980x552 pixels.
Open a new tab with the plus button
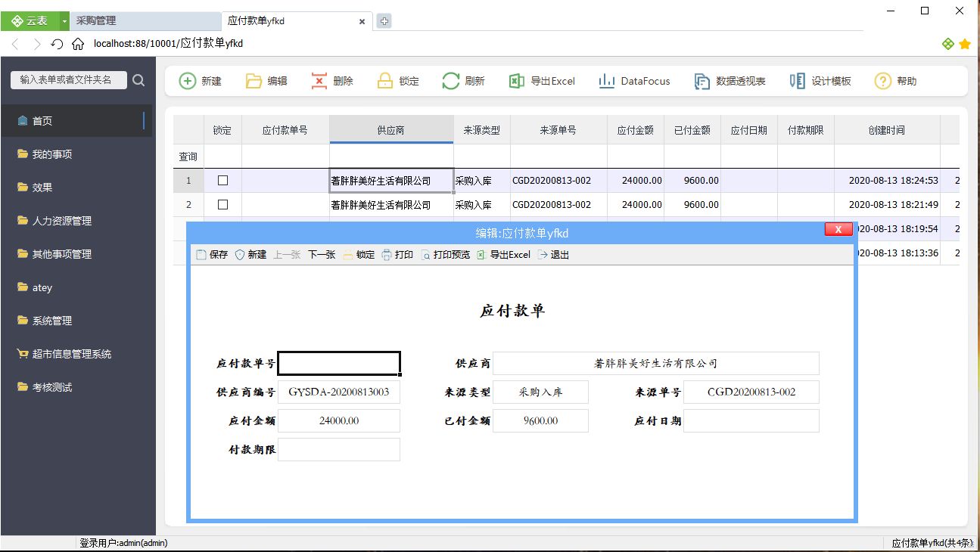pos(384,21)
